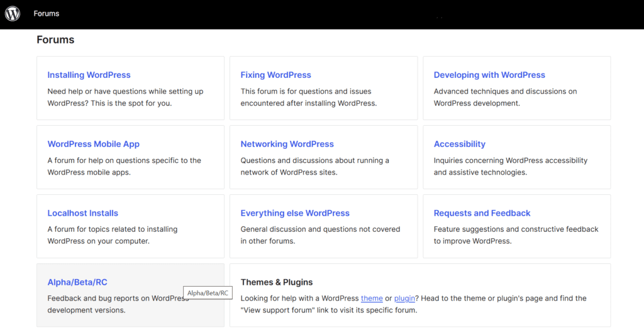Image resolution: width=644 pixels, height=335 pixels.
Task: Go to Everything else WordPress forum
Action: click(x=295, y=213)
